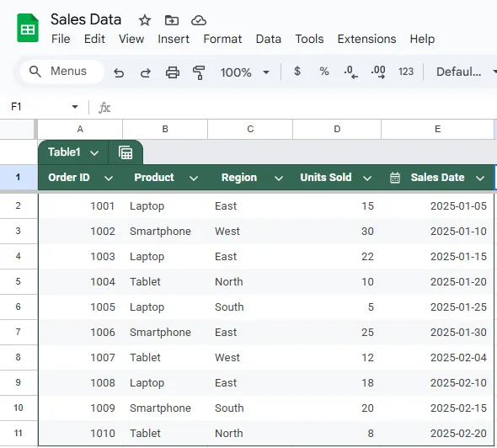Select column C header
The image size is (497, 448).
point(250,130)
